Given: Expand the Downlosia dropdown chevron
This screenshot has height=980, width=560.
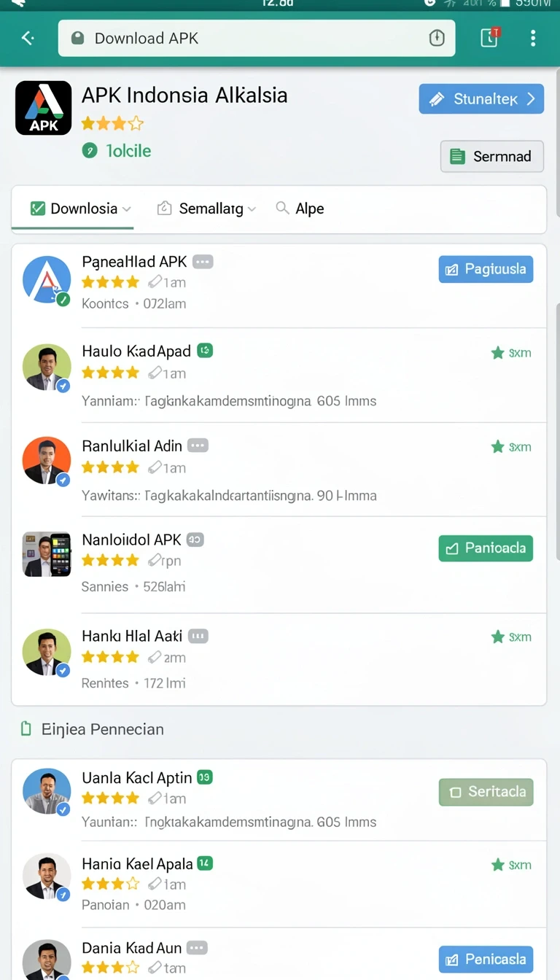Looking at the screenshot, I should pos(127,209).
